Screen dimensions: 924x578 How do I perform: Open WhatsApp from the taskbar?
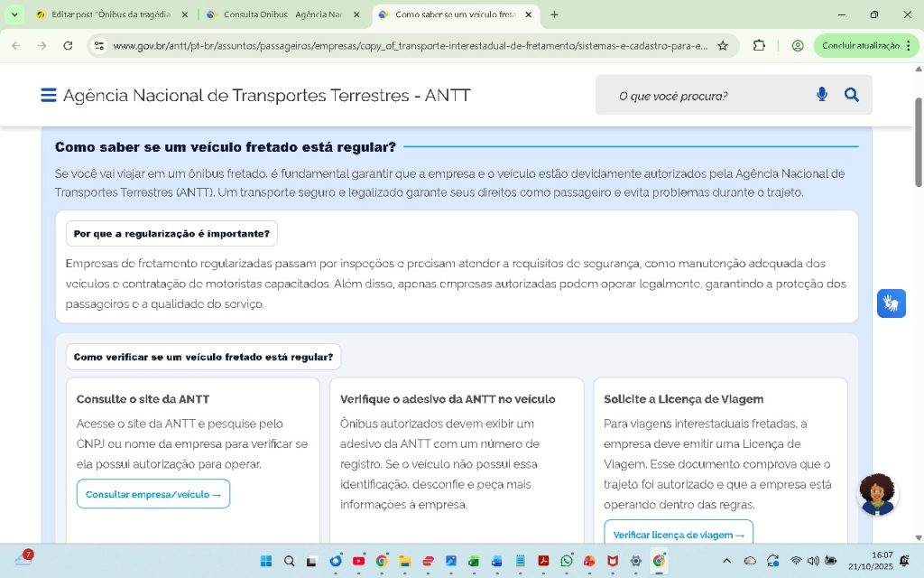(567, 560)
